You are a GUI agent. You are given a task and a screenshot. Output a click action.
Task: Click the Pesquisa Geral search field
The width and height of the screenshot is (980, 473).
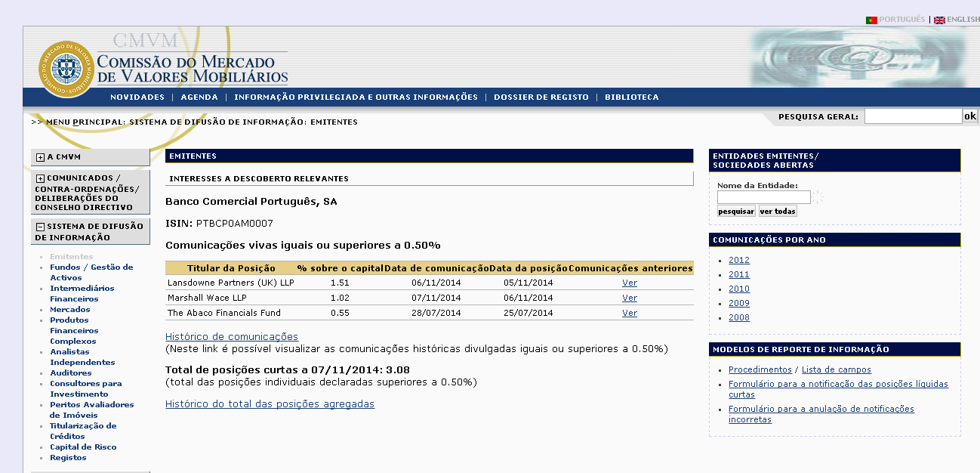click(x=913, y=116)
